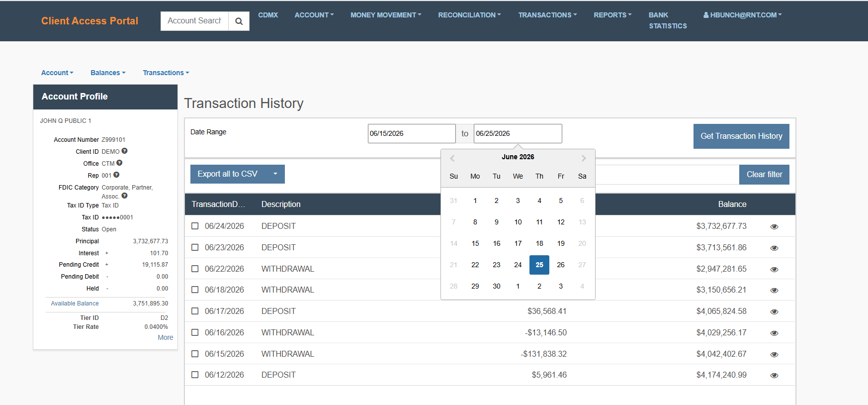View 06/12/2026 deposit via eye icon
This screenshot has height=405, width=868.
click(774, 375)
